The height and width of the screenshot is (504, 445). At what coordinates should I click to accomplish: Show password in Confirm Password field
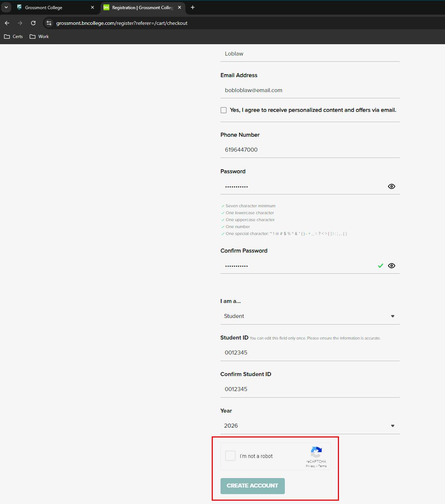391,266
